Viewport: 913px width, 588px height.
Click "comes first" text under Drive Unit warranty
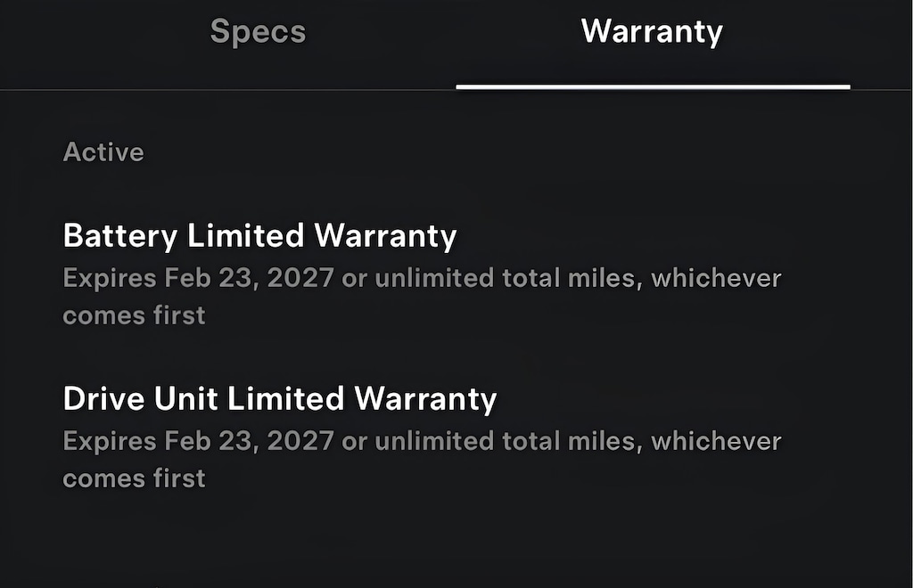tap(134, 478)
